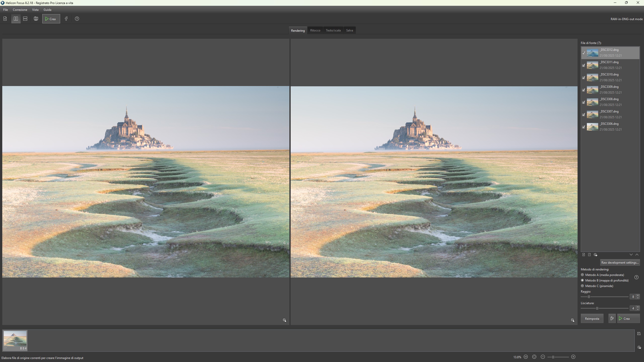Click the Lisciatura value field showing 4
Image resolution: width=644 pixels, height=362 pixels.
(x=633, y=308)
